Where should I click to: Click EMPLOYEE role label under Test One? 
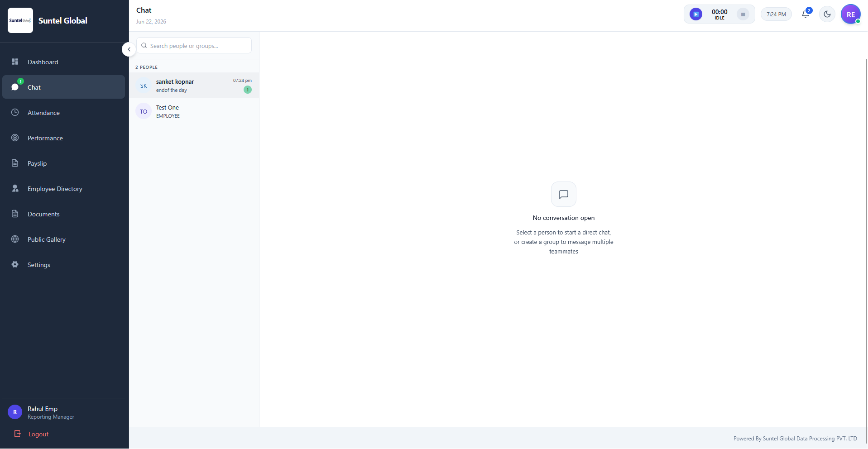pyautogui.click(x=168, y=116)
